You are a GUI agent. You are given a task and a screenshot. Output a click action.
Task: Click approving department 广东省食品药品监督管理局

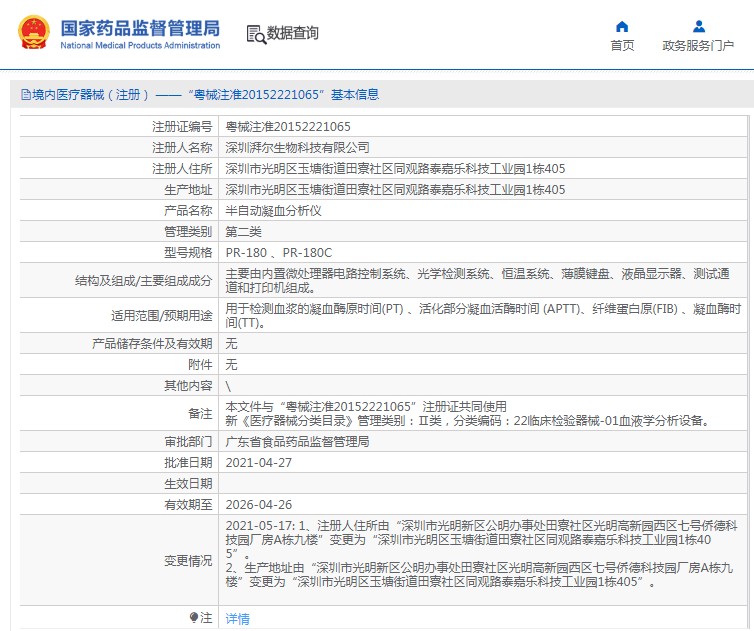297,441
